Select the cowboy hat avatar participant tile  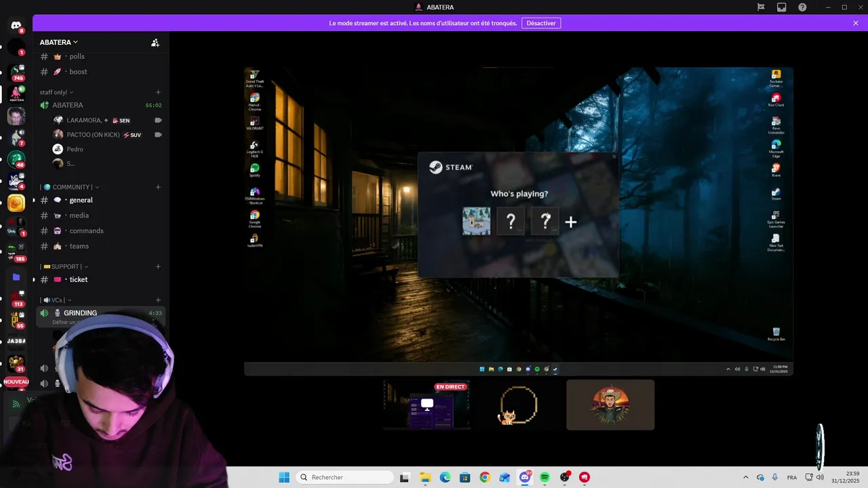click(610, 405)
